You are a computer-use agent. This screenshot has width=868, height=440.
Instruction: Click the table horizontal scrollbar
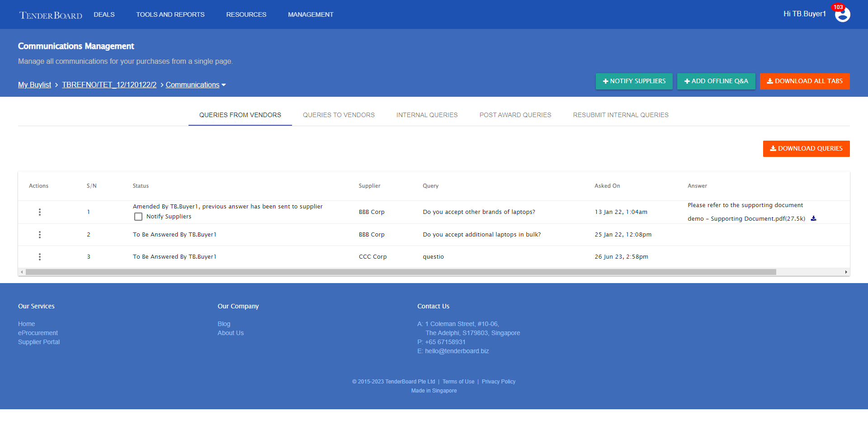coord(401,272)
